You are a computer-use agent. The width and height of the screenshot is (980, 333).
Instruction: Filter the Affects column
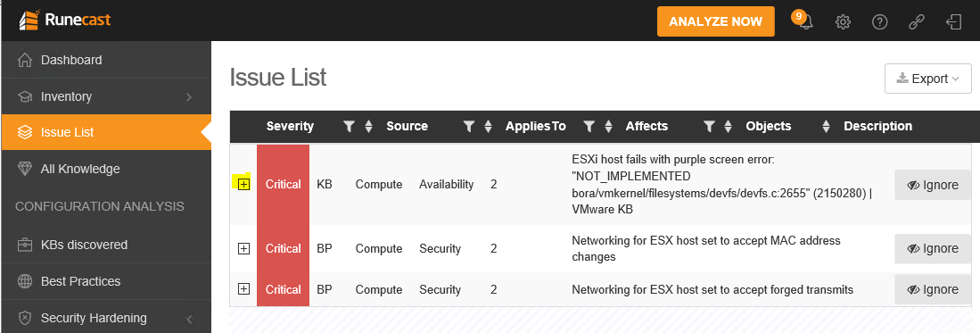coord(709,127)
